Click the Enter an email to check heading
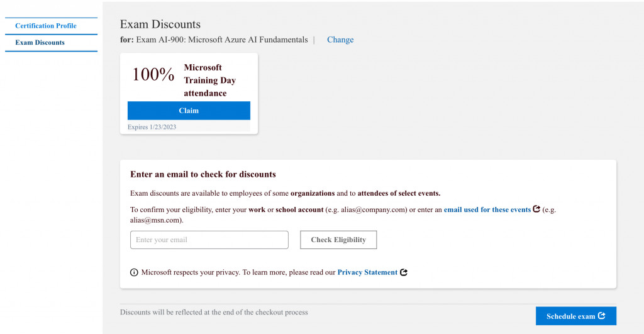The image size is (644, 334). pyautogui.click(x=203, y=174)
